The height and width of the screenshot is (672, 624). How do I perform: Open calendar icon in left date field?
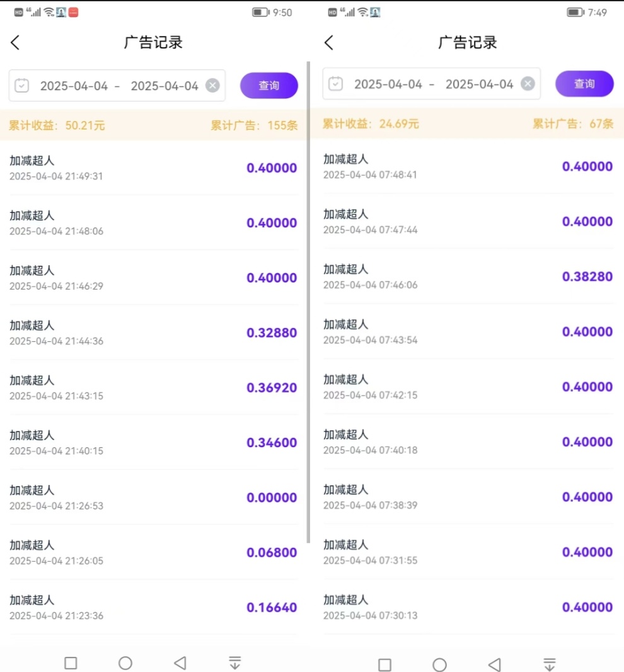coord(22,85)
